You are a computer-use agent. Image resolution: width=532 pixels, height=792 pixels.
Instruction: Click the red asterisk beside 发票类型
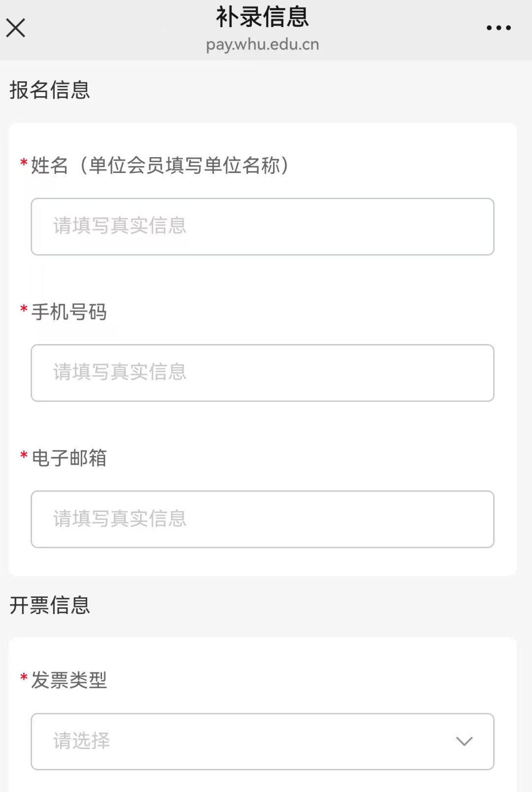coord(24,677)
